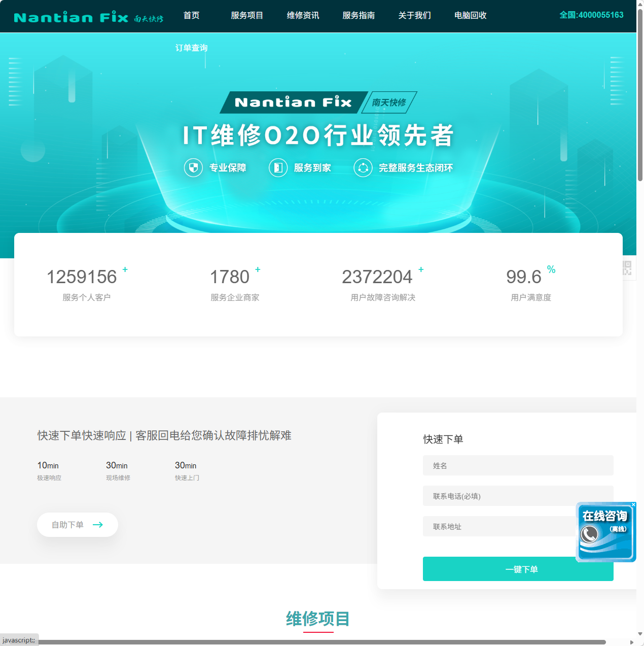Click the 服务到家 door icon
The width and height of the screenshot is (644, 646).
(x=278, y=167)
